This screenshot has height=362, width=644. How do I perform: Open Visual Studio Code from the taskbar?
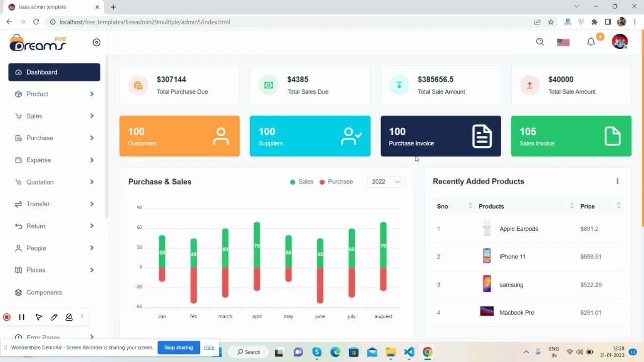click(x=409, y=352)
